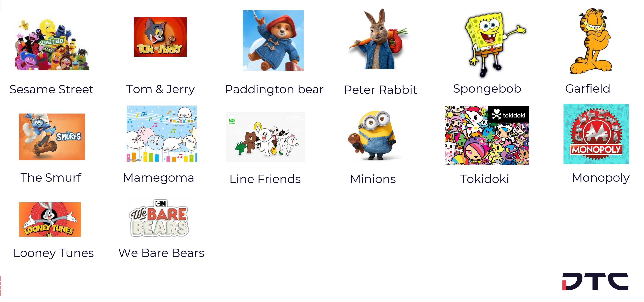Click the Paddington bear image

pyautogui.click(x=273, y=41)
